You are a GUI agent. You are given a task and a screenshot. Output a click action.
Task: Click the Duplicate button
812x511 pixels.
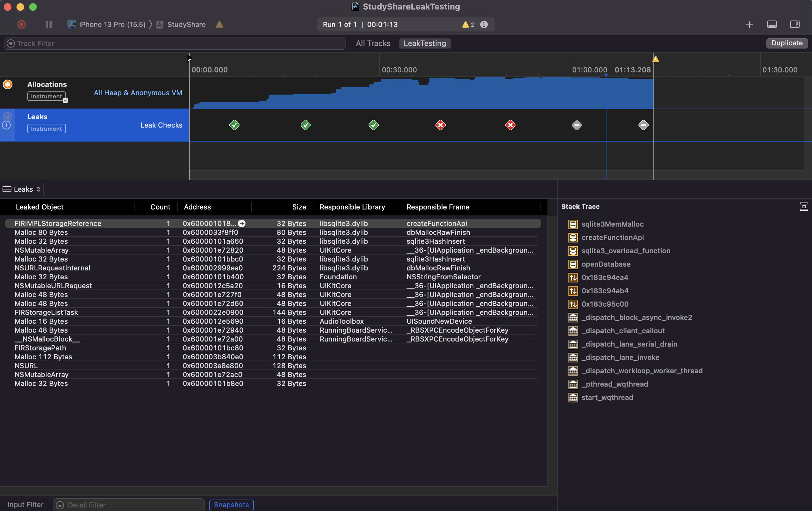pyautogui.click(x=786, y=43)
